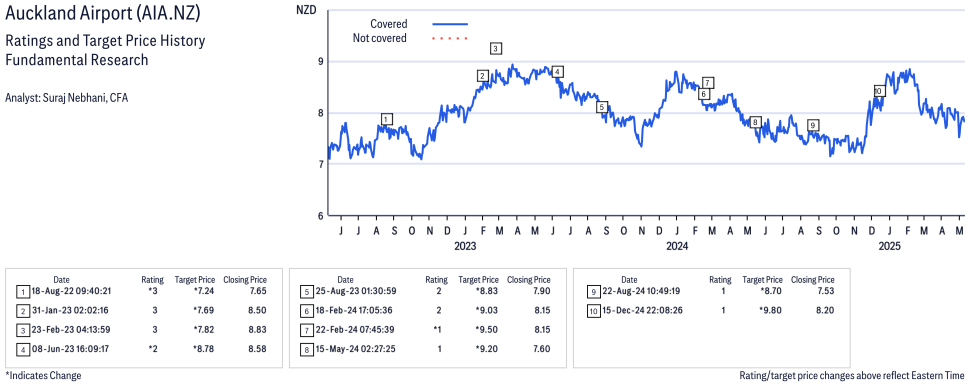975x382 pixels.
Task: Click closing price 7.60
Action: tap(541, 349)
